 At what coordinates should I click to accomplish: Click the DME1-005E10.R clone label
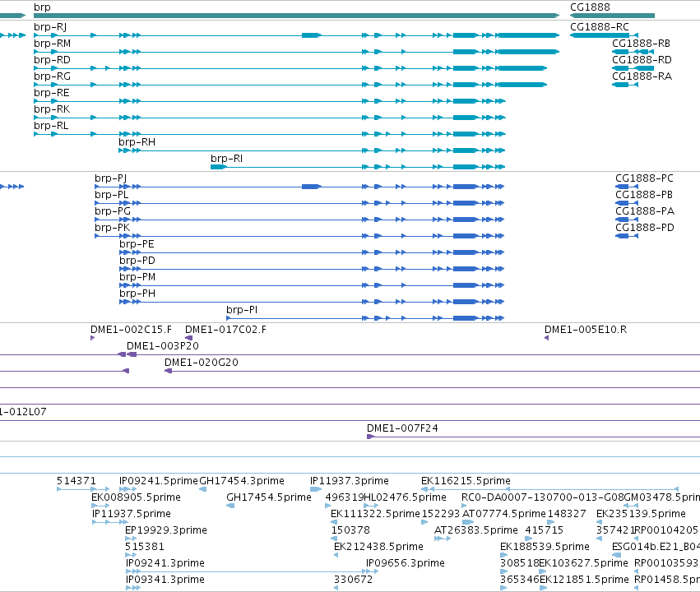click(x=586, y=331)
